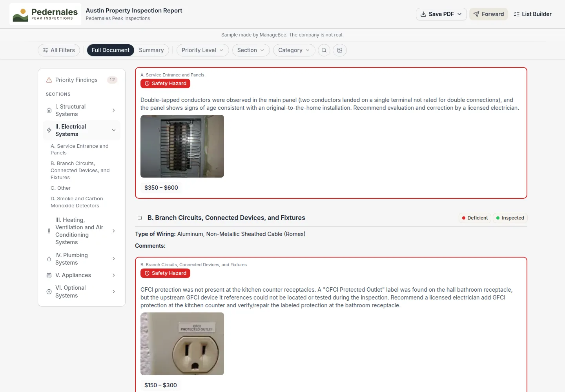Go to Service Entrance and Panels subsection
This screenshot has height=392, width=565.
pos(80,149)
